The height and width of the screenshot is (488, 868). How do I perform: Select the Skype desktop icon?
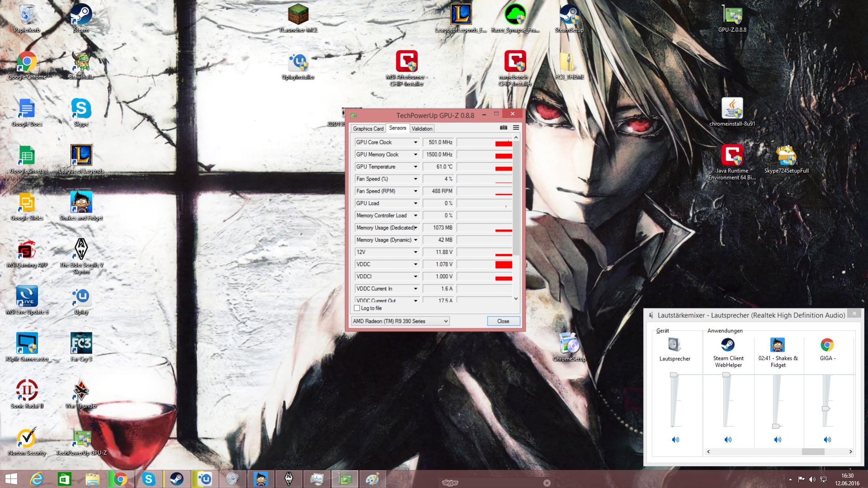pyautogui.click(x=81, y=112)
